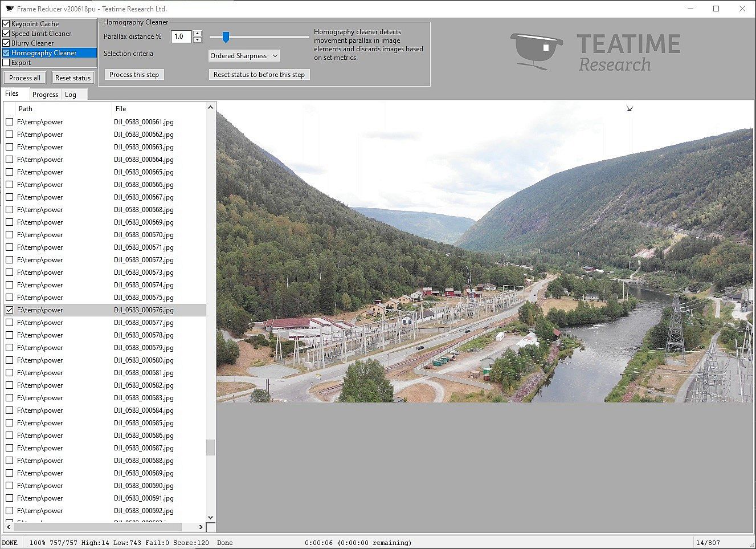
Task: Click file list scroll down arrow
Action: click(210, 518)
